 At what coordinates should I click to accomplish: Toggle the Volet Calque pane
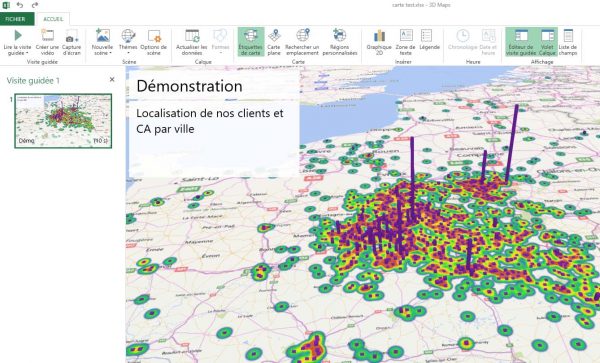point(547,42)
